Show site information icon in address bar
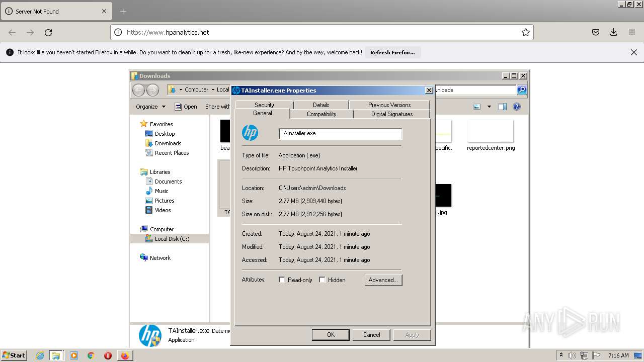Screen dimensions: 644x362 click(118, 32)
